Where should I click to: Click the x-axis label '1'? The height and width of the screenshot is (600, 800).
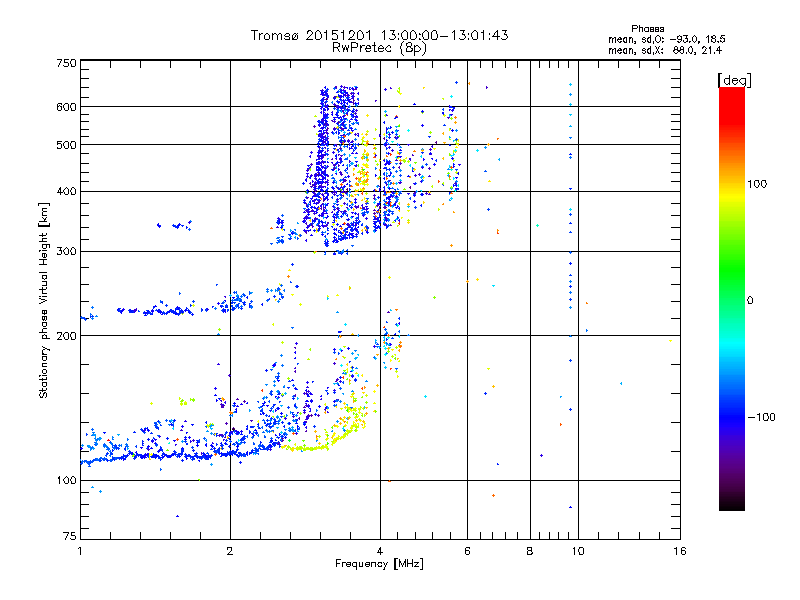[80, 551]
